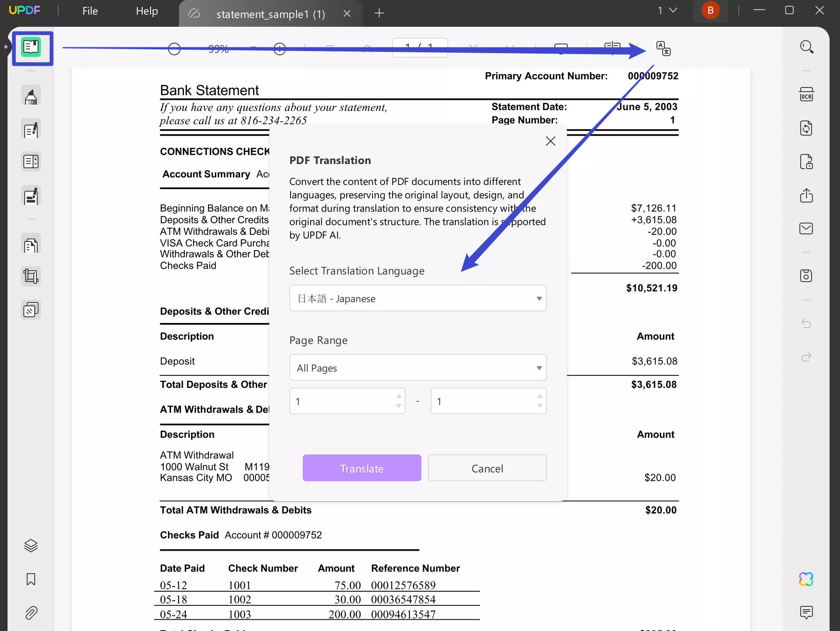Click the Undo arrow
Image resolution: width=840 pixels, height=631 pixels.
click(807, 323)
